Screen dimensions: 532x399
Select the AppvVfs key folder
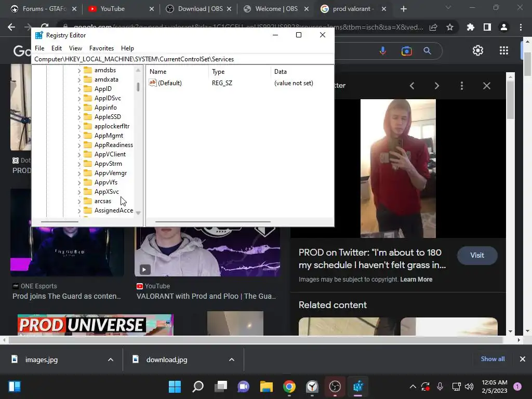pyautogui.click(x=100, y=182)
